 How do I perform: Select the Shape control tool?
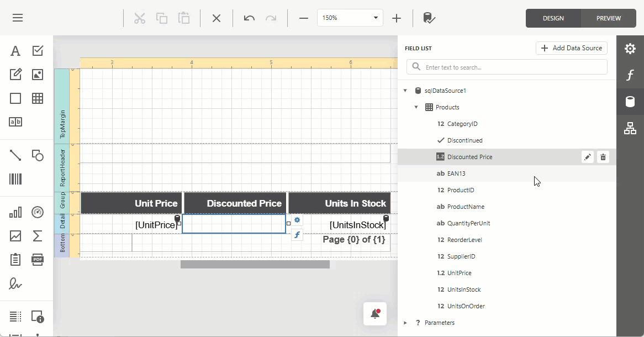point(38,155)
